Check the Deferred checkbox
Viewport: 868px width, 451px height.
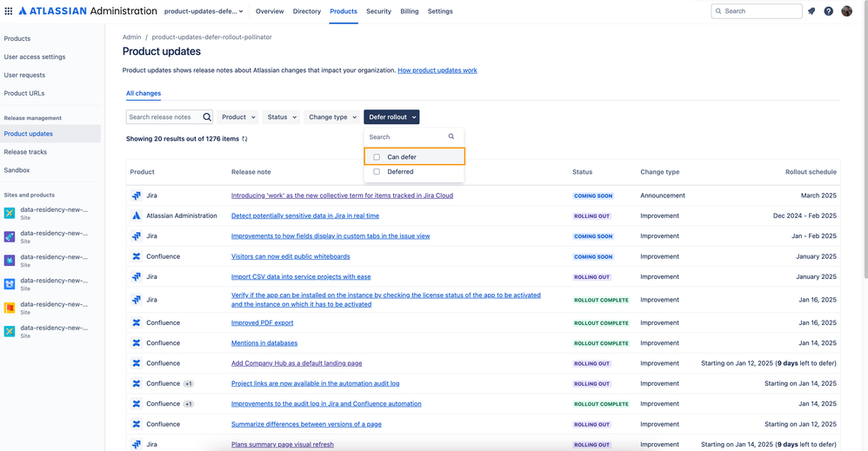377,171
